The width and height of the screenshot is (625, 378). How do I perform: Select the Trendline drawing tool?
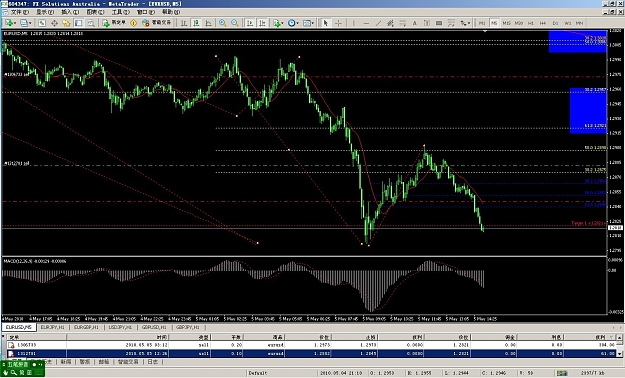point(378,23)
